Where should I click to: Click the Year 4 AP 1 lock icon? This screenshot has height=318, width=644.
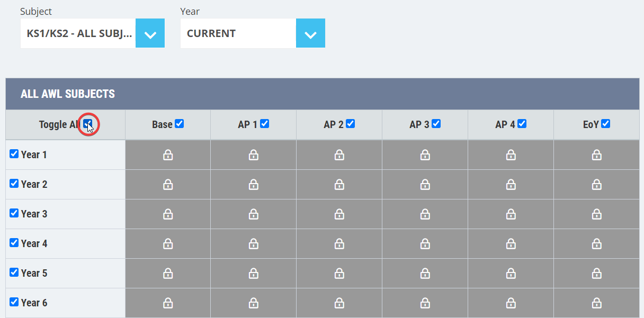(254, 243)
